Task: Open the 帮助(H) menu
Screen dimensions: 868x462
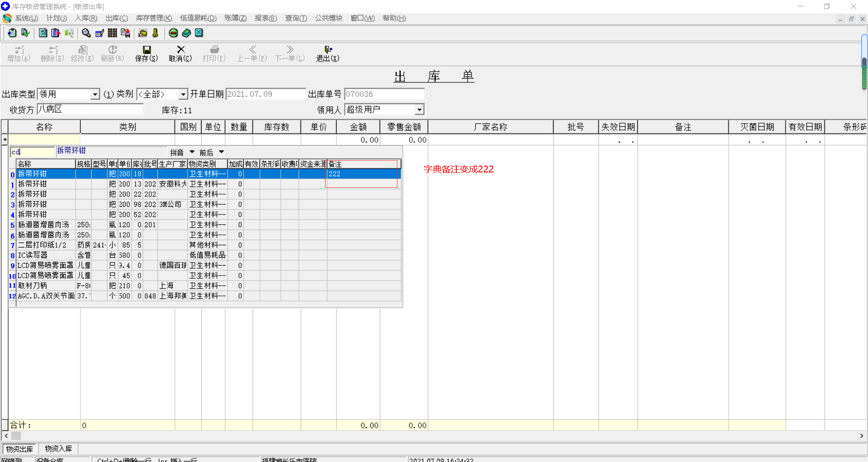Action: coord(394,18)
